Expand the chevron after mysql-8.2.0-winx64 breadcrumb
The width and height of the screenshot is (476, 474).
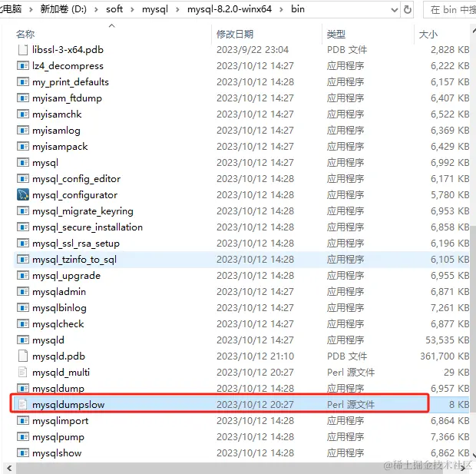(282, 10)
